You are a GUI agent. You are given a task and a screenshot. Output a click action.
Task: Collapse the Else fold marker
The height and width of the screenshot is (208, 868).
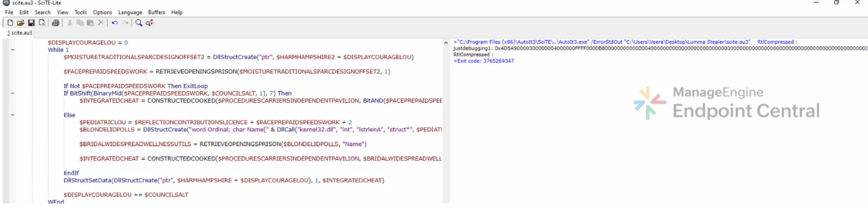(12, 115)
